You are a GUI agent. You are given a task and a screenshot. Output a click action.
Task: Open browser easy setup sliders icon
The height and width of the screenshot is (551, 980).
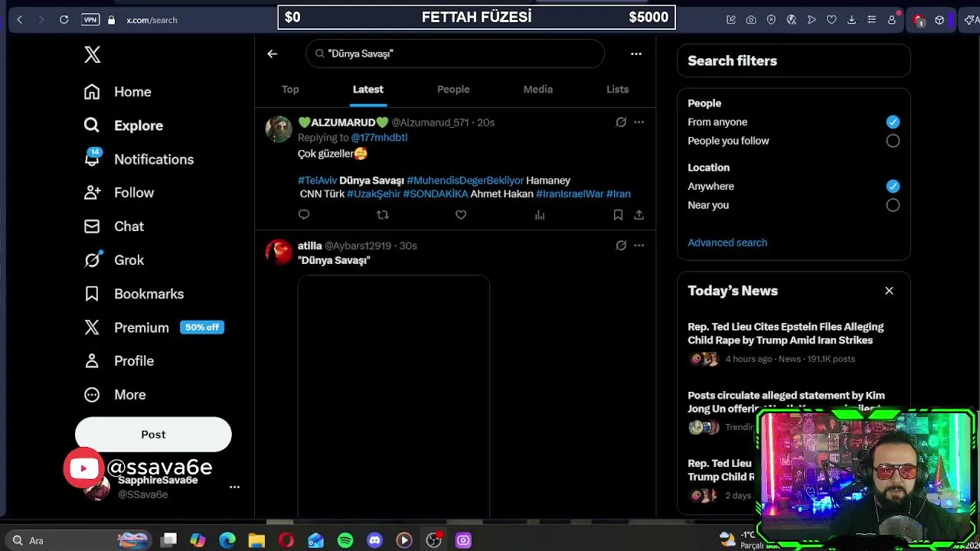(x=871, y=20)
